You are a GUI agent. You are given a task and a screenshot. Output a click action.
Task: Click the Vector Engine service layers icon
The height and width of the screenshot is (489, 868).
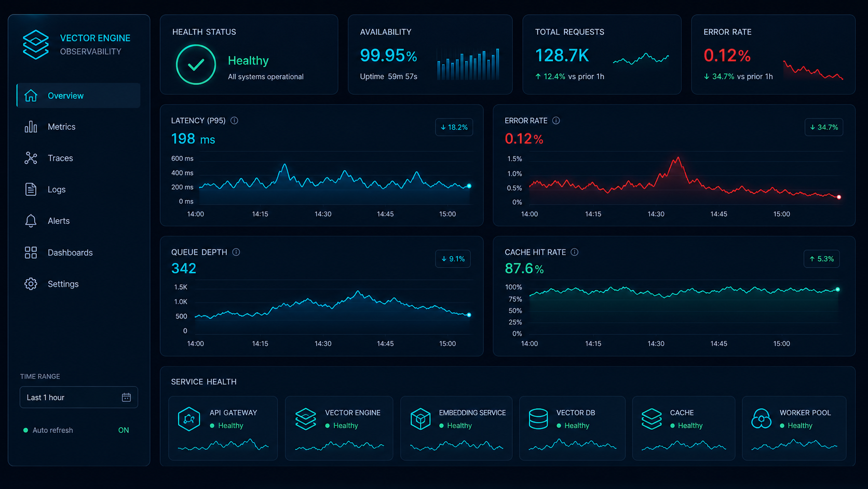(306, 419)
